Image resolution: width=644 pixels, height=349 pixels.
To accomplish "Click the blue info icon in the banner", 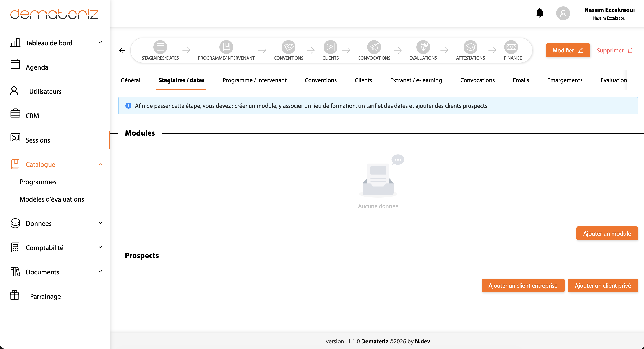I will pos(128,106).
